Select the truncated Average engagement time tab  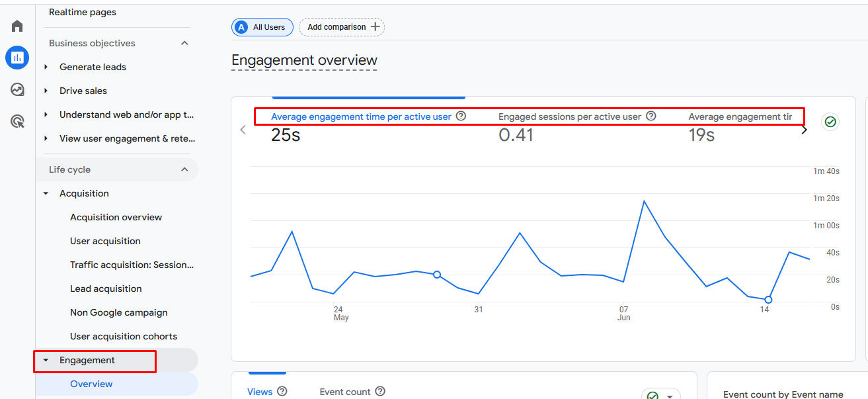coord(740,116)
